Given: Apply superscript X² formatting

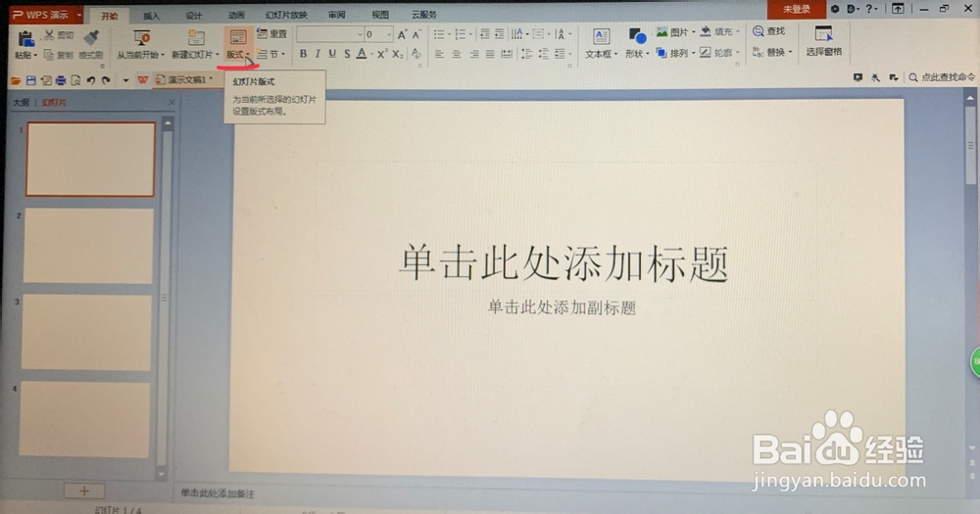Looking at the screenshot, I should tap(382, 54).
